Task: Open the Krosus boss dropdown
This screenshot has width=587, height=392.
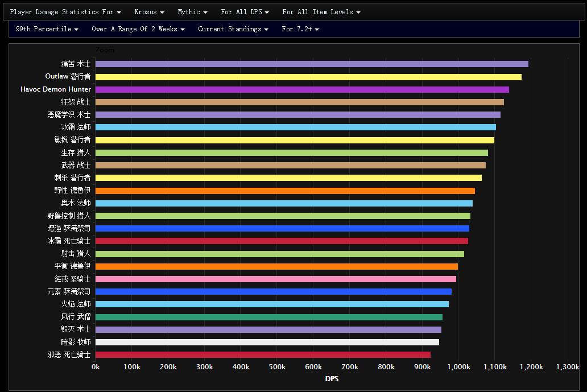Action: (x=150, y=12)
